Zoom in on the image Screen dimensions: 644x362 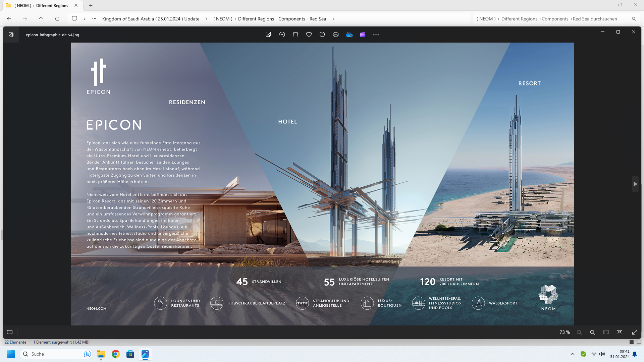tap(593, 332)
